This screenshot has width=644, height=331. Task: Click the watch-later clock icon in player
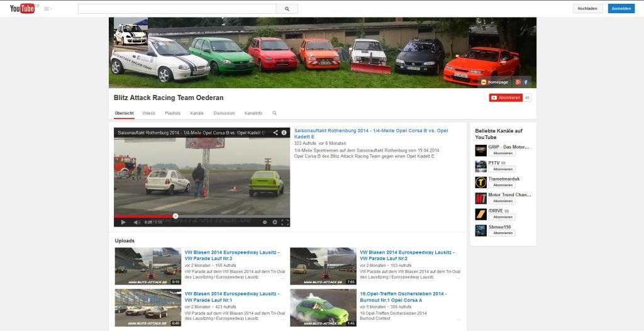tap(265, 222)
